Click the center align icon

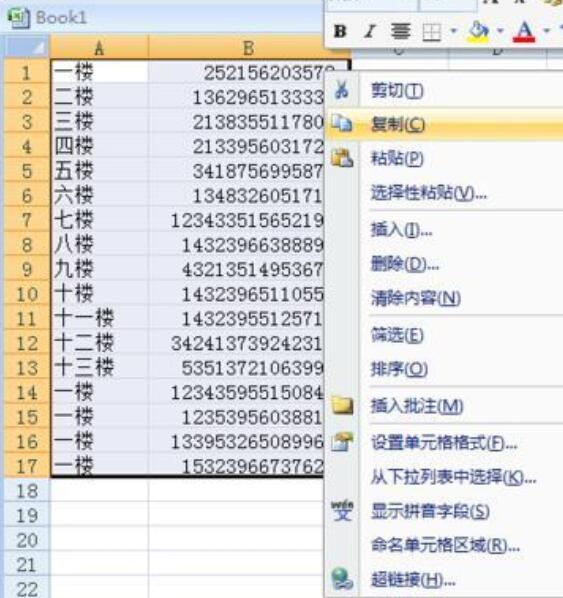point(400,31)
